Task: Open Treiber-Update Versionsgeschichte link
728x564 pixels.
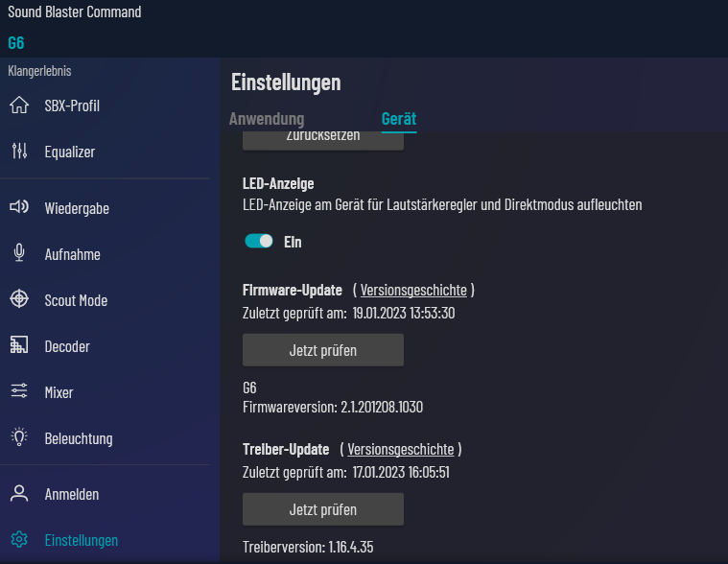Action: point(401,449)
